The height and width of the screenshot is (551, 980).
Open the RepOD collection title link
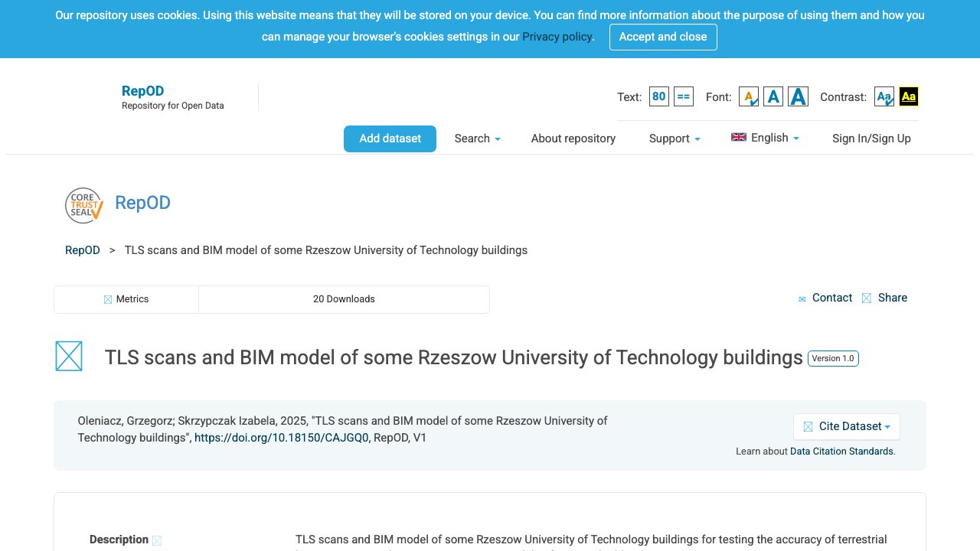tap(142, 203)
